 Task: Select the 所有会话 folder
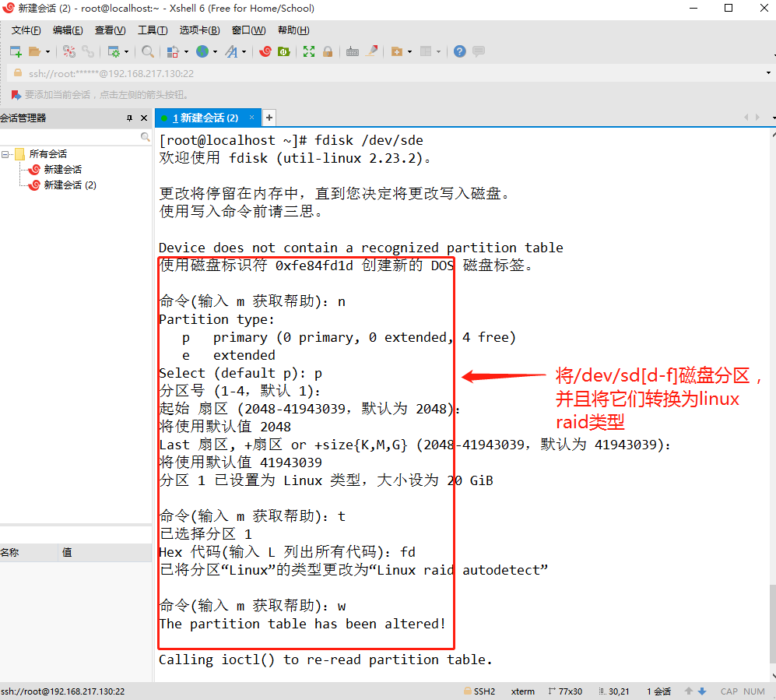tap(47, 154)
